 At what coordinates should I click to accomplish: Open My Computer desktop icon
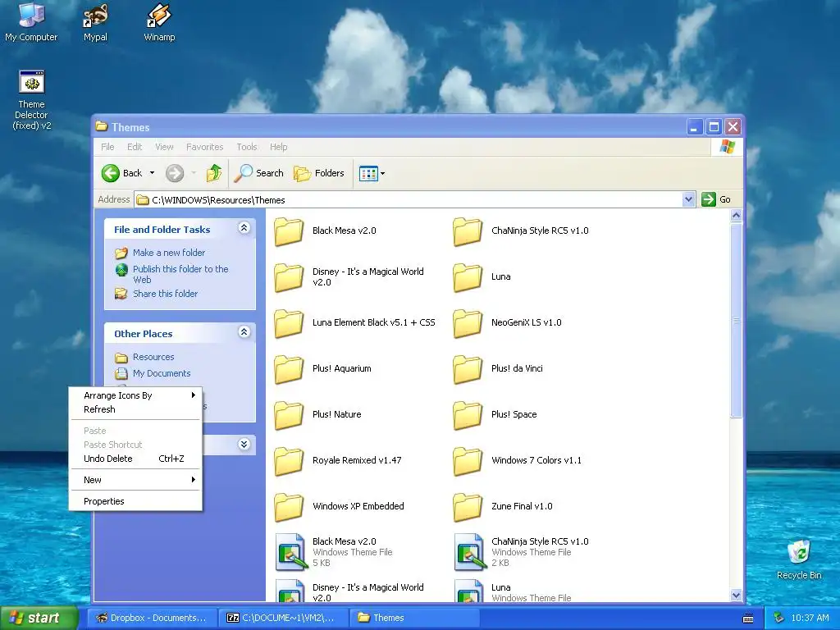click(x=31, y=21)
